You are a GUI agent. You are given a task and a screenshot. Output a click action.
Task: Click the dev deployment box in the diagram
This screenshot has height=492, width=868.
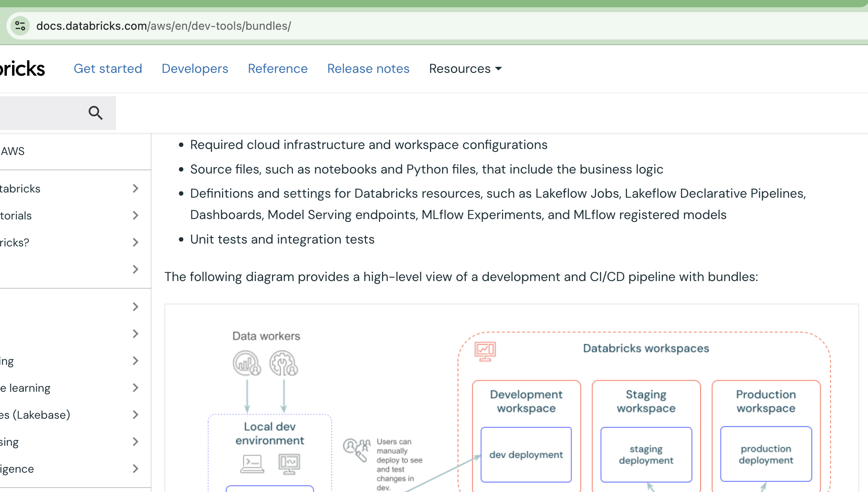click(x=526, y=455)
